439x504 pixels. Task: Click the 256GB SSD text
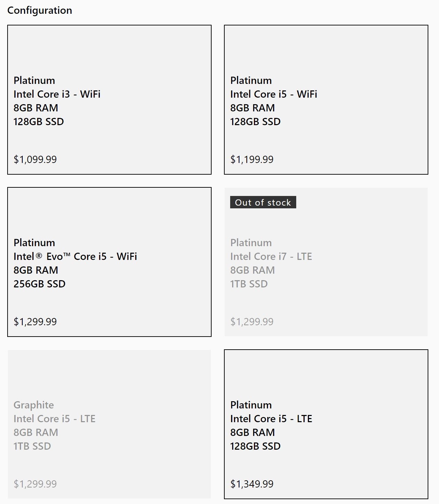40,284
